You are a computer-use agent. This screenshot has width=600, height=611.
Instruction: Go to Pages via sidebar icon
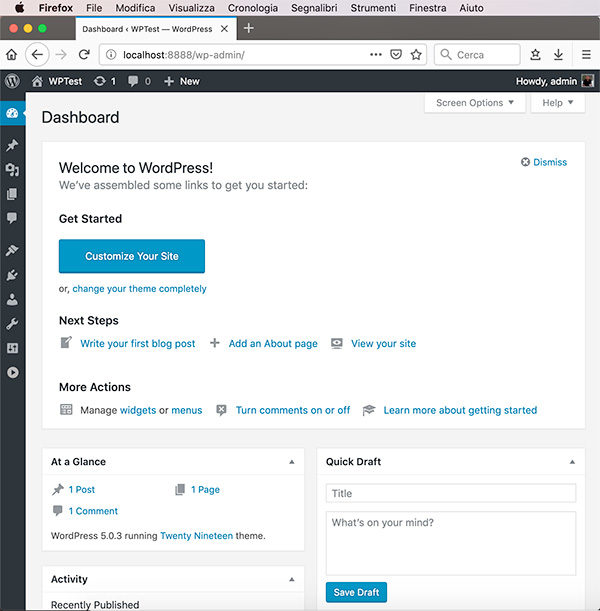click(x=12, y=194)
